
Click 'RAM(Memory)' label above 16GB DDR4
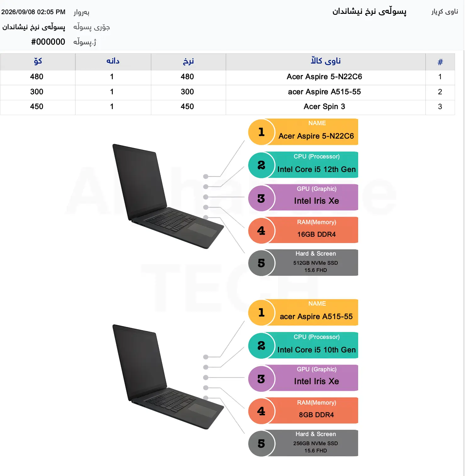[x=317, y=222]
